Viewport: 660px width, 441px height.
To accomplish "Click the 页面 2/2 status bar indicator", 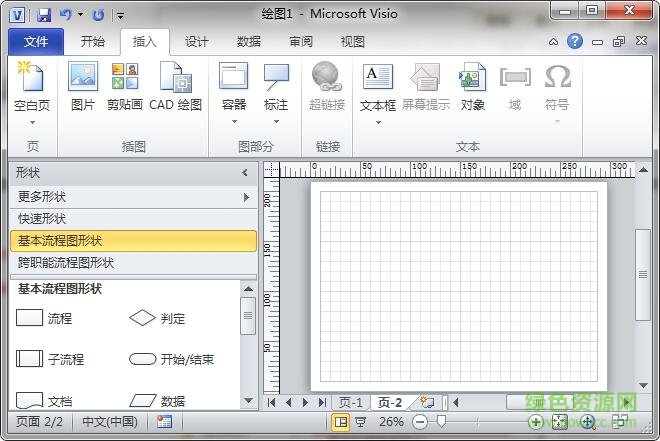I will pos(39,421).
